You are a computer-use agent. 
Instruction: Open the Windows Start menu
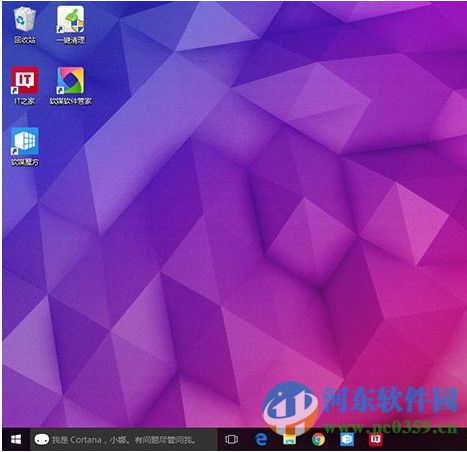click(16, 439)
